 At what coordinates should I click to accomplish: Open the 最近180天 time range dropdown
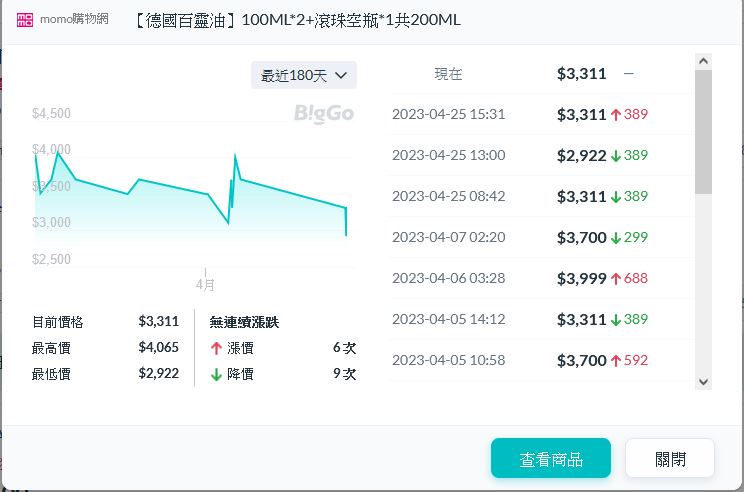303,75
